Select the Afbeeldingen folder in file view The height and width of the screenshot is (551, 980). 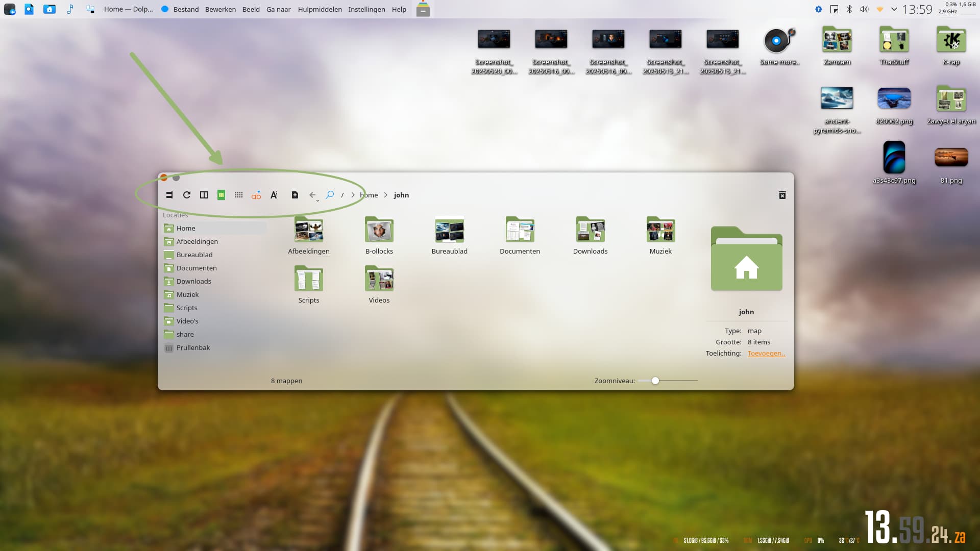309,236
